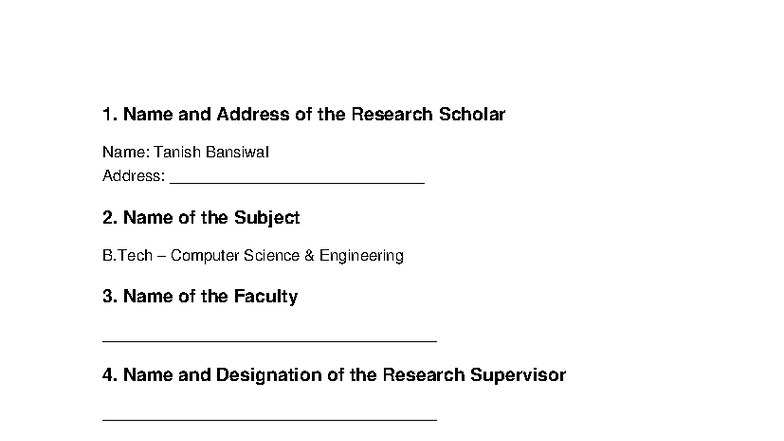Click the word 'Subject' in heading 2

(267, 218)
